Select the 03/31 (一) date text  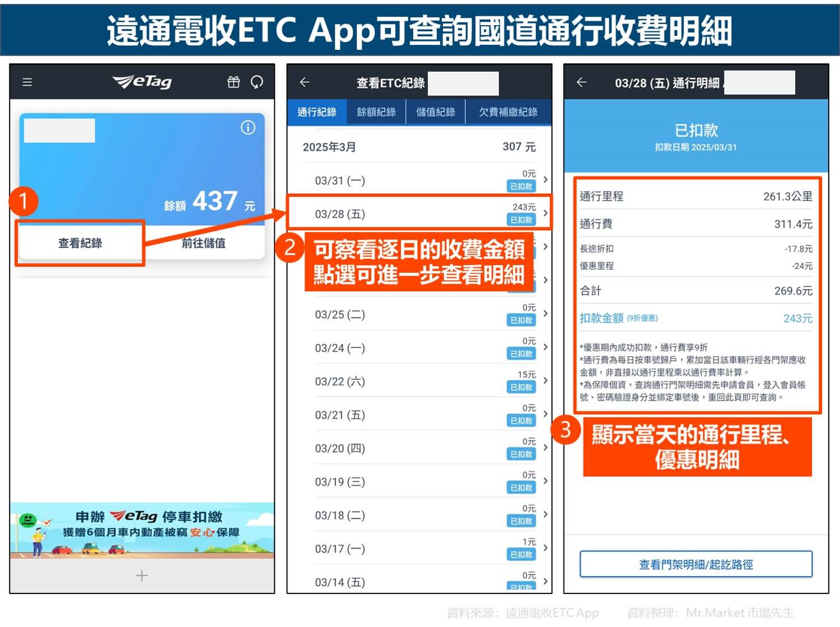340,181
